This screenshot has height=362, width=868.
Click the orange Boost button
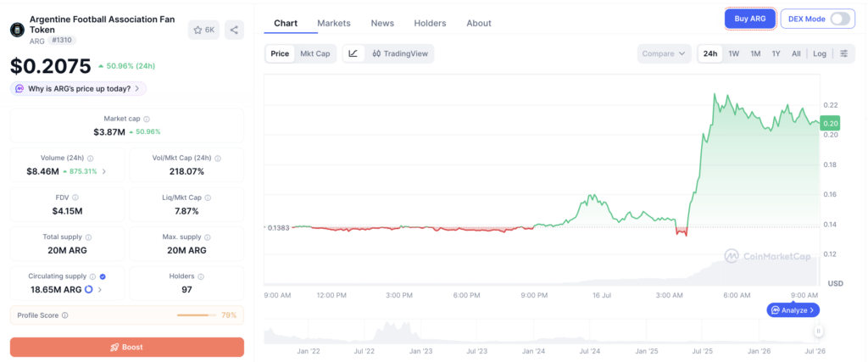tap(127, 347)
